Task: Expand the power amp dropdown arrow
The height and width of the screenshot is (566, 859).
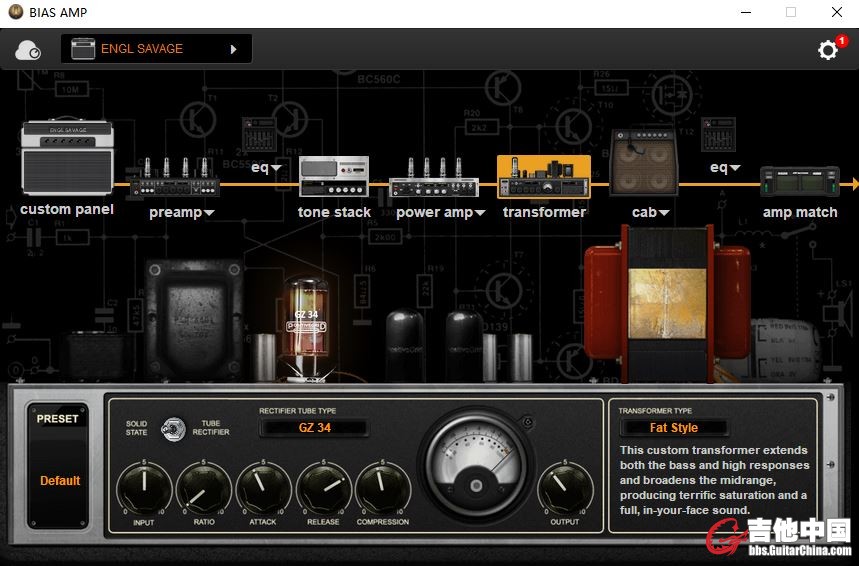Action: coord(480,213)
